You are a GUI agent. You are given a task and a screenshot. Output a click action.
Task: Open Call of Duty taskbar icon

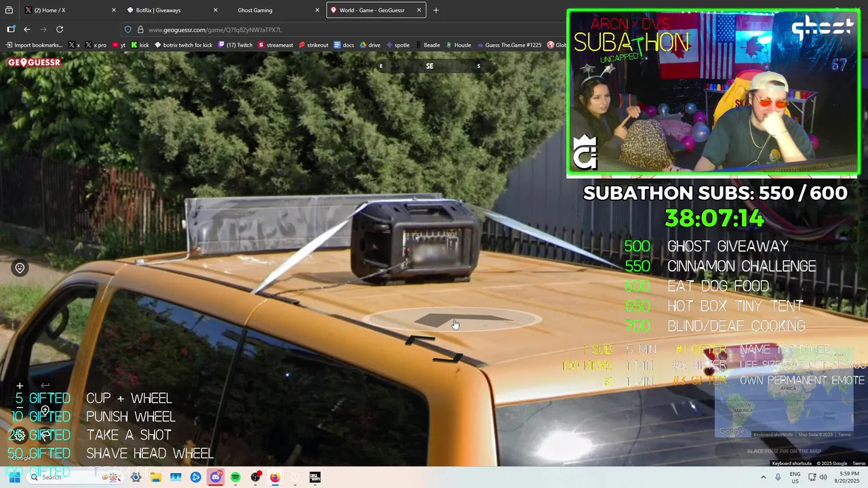pos(315,477)
